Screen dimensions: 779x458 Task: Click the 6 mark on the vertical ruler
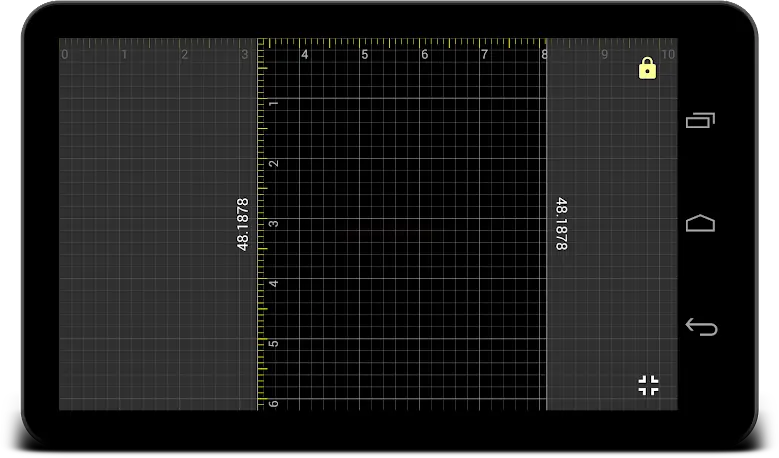pos(274,403)
